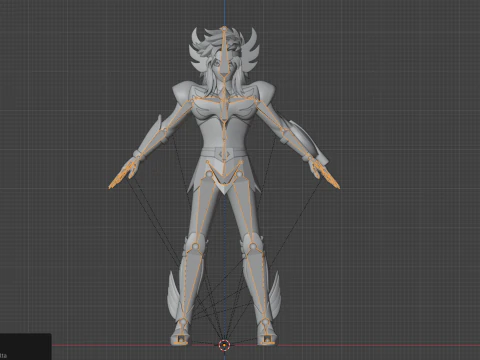Click the 3D cursor at the world origin
Viewport: 480px width, 360px height.
tap(224, 345)
